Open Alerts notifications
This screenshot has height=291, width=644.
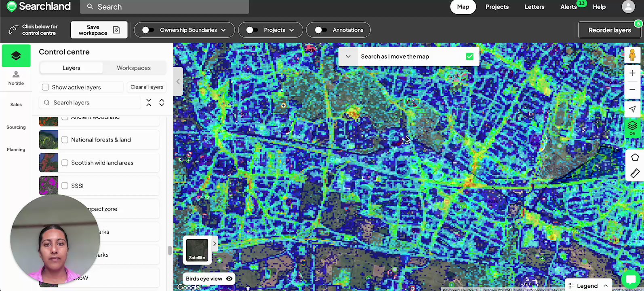pyautogui.click(x=568, y=7)
